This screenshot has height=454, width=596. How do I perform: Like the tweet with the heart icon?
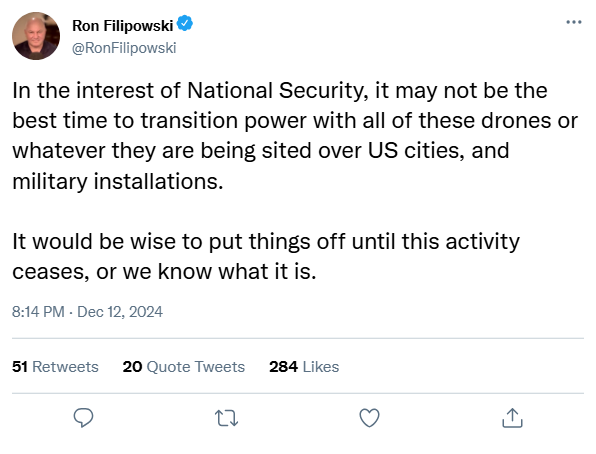[369, 418]
